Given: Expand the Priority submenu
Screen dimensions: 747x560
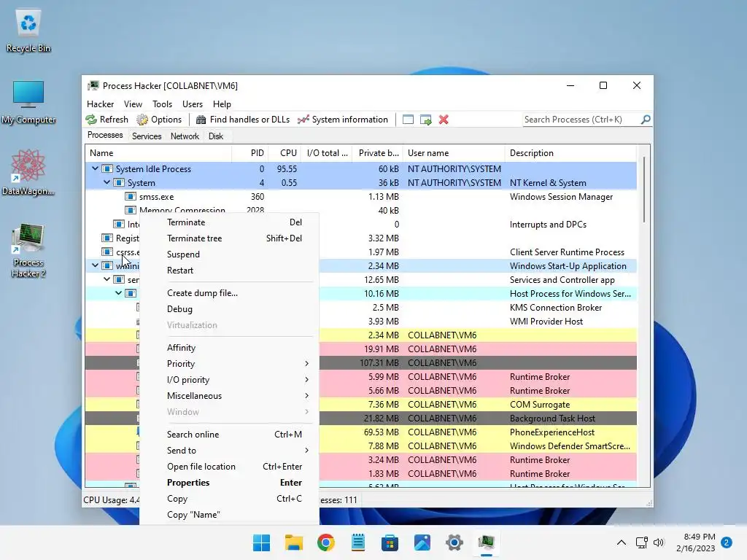Looking at the screenshot, I should pyautogui.click(x=229, y=364).
